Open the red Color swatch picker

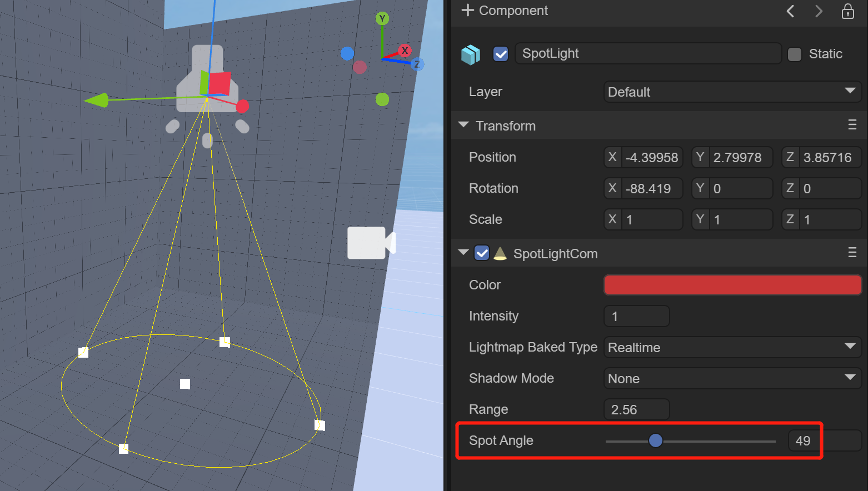point(732,285)
